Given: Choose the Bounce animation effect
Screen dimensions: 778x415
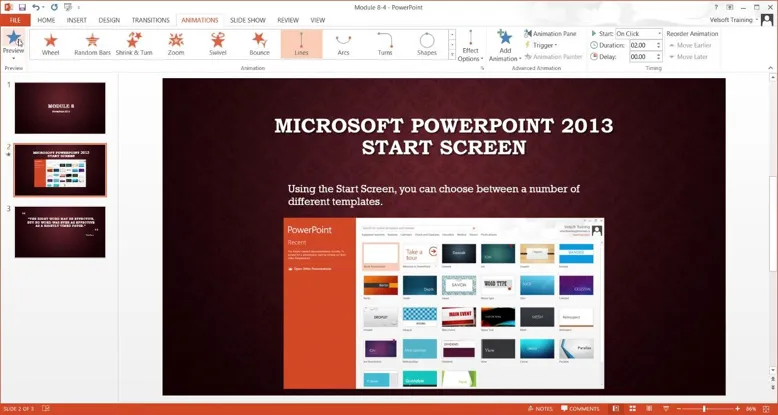Looking at the screenshot, I should click(259, 44).
